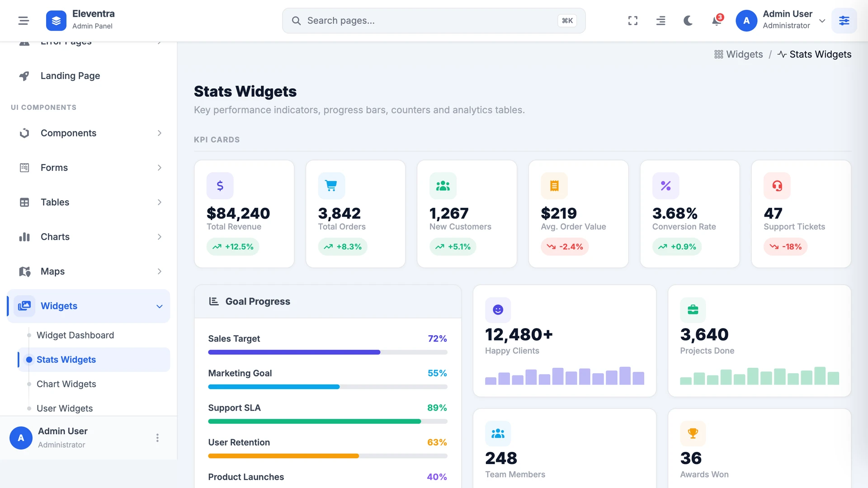Click the Projects Done briefcase icon
The image size is (868, 488).
[x=693, y=310]
